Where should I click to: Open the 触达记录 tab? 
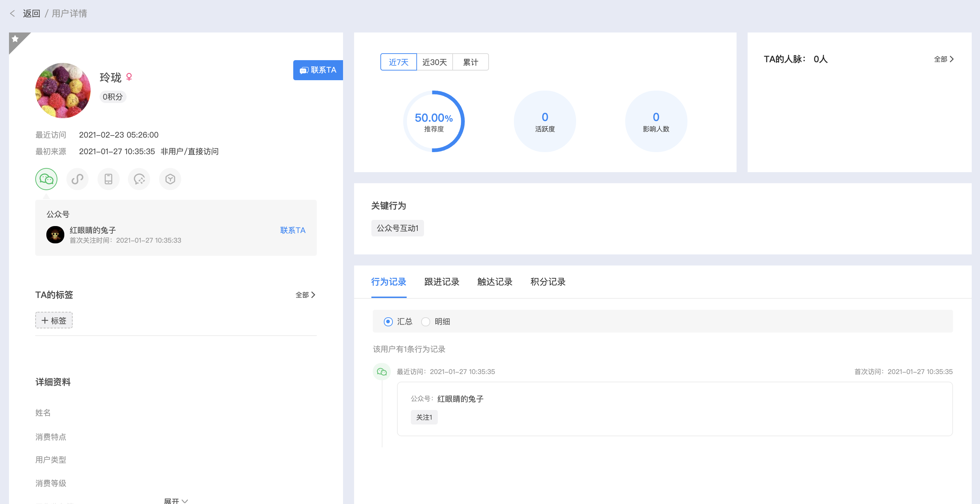tap(495, 282)
